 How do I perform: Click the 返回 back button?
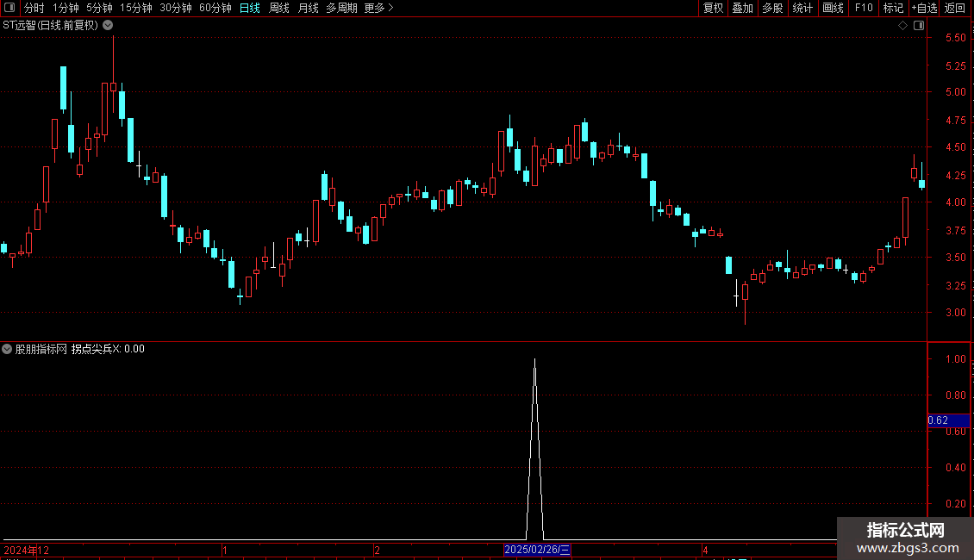pyautogui.click(x=955, y=8)
